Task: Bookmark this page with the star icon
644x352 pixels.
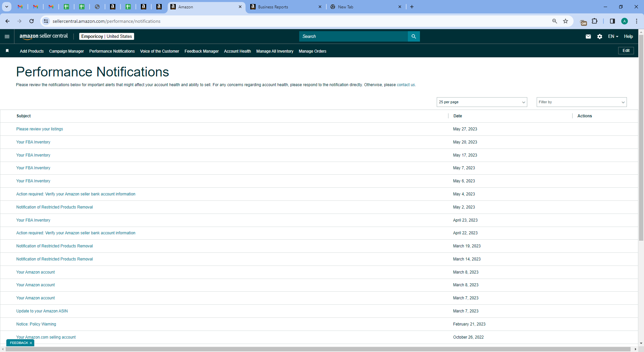Action: tap(566, 21)
